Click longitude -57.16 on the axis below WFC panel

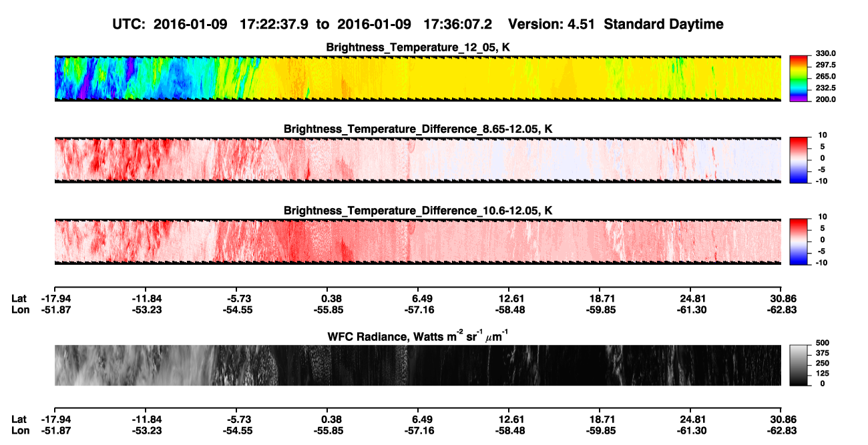418,430
